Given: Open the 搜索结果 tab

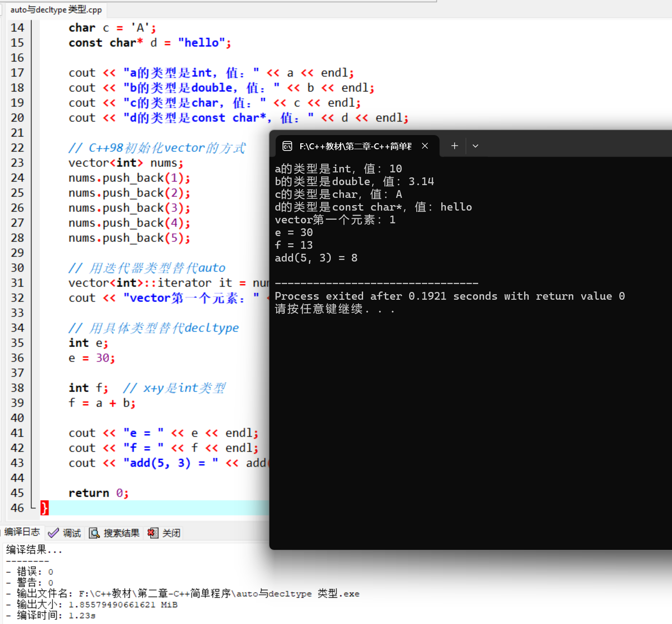Looking at the screenshot, I should [x=115, y=533].
